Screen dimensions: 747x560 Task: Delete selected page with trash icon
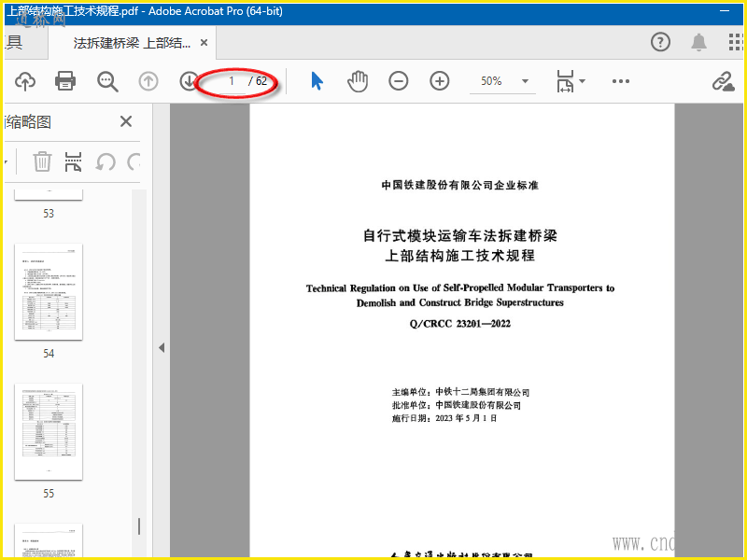coord(42,161)
